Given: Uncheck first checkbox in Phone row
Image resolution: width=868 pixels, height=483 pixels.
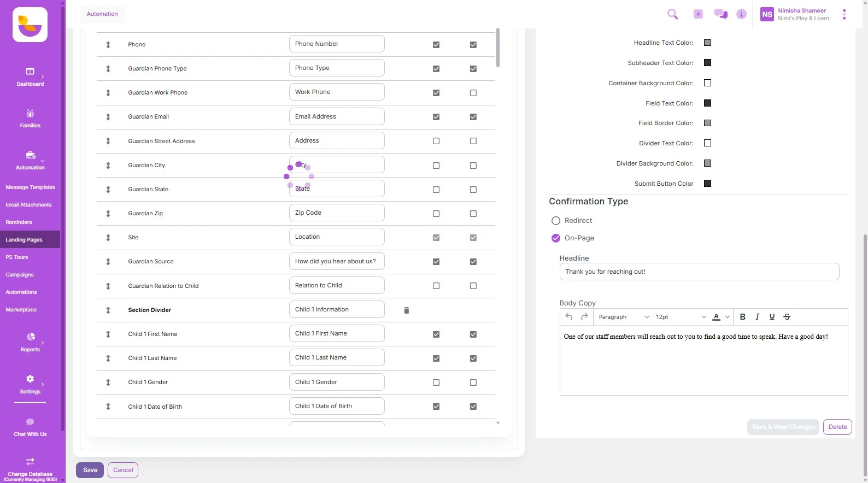Looking at the screenshot, I should (x=436, y=45).
